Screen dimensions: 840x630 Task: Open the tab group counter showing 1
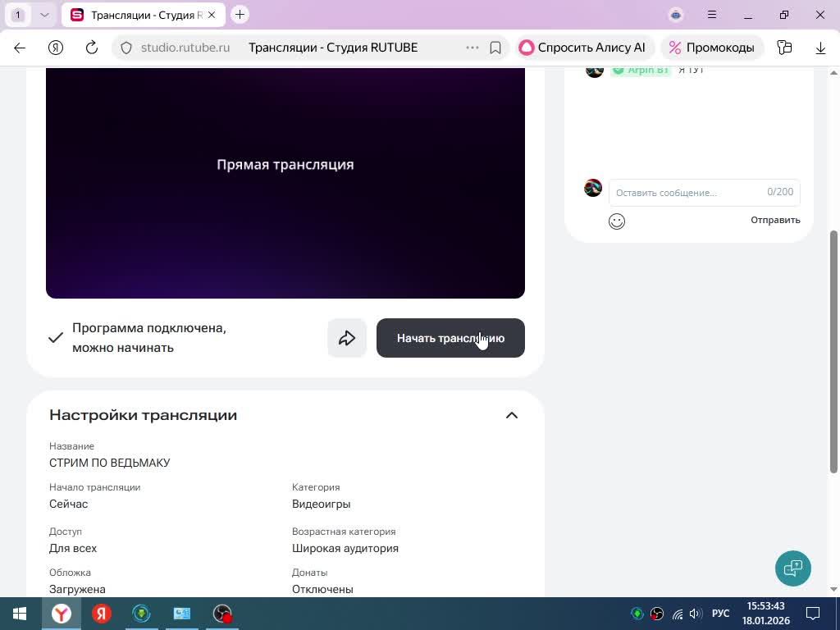[x=18, y=15]
